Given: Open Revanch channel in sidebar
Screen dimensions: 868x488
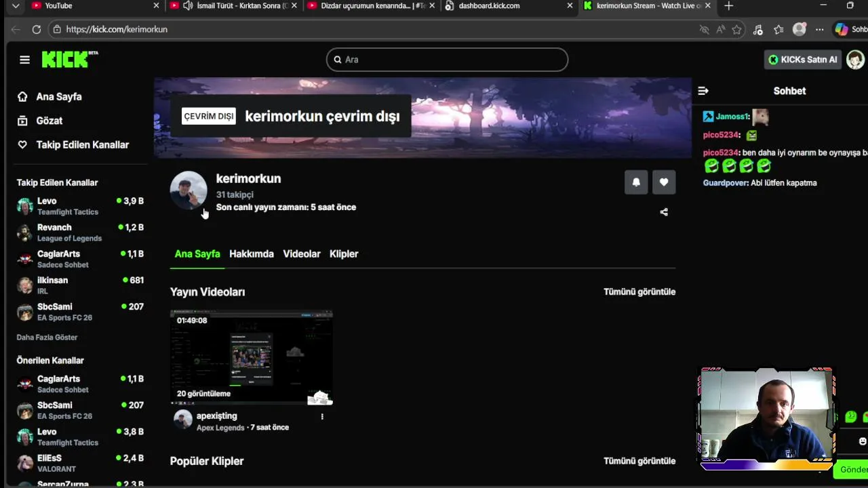Looking at the screenshot, I should pos(80,232).
